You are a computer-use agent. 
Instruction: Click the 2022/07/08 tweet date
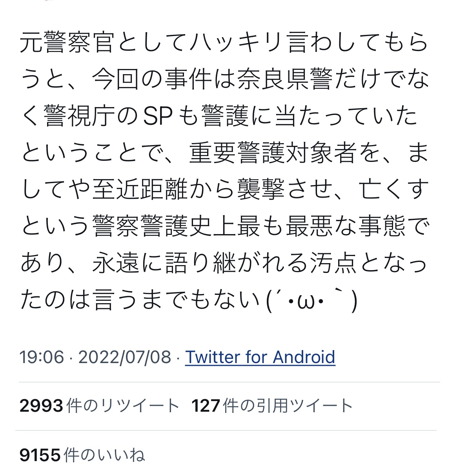(125, 357)
